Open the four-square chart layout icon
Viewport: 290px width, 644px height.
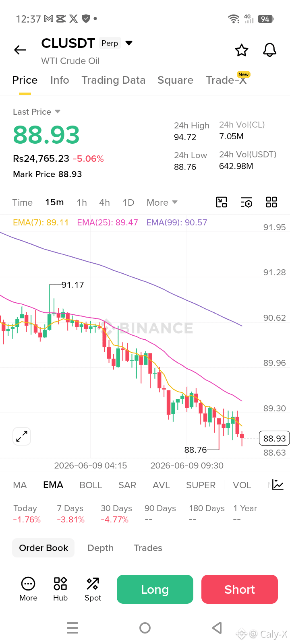(x=271, y=202)
